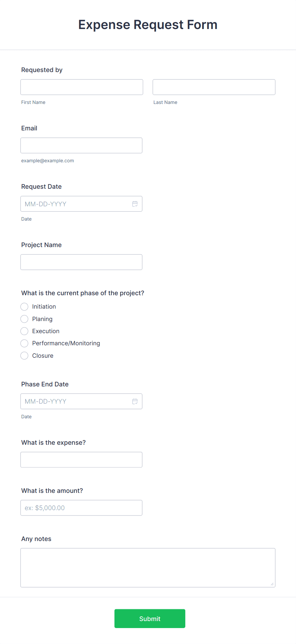This screenshot has height=644, width=296.
Task: Select the Initiation radio button
Action: (x=24, y=307)
